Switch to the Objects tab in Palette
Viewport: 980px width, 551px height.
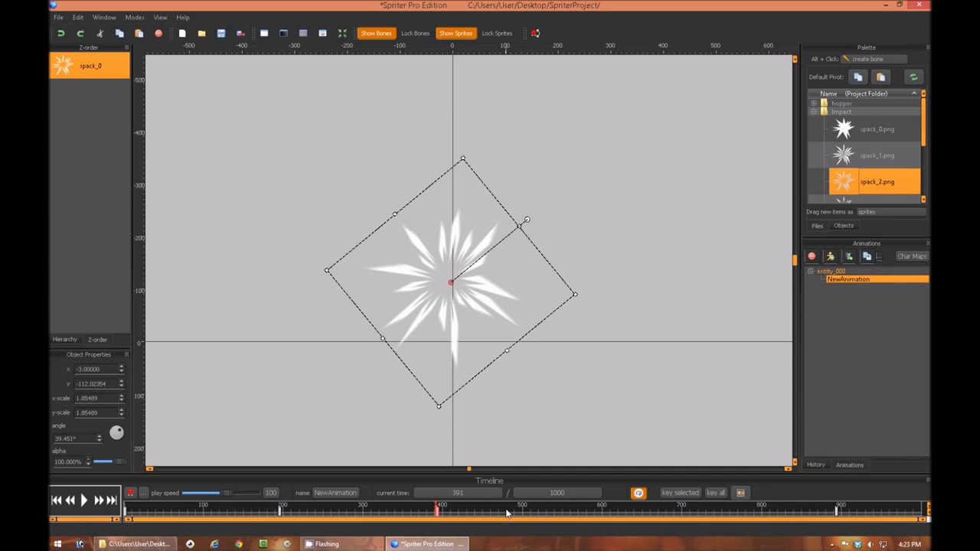click(x=844, y=226)
